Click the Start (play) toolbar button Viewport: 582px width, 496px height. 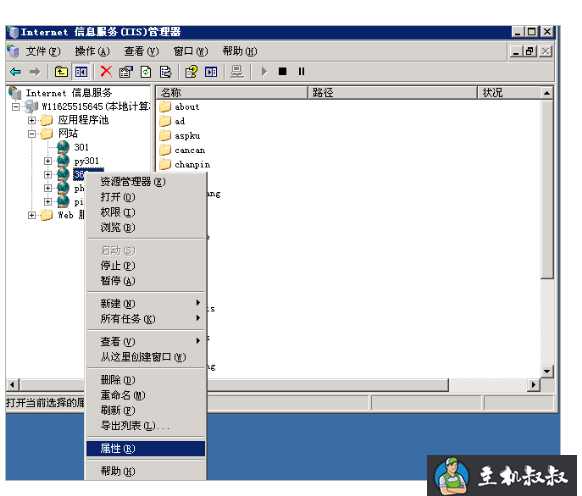click(264, 71)
